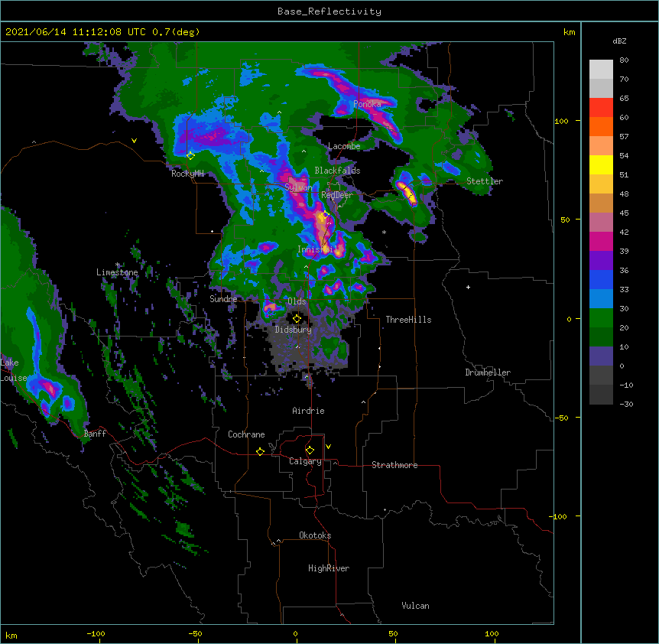Image resolution: width=659 pixels, height=644 pixels.
Task: Click the Cochrane town label
Action: [x=246, y=434]
